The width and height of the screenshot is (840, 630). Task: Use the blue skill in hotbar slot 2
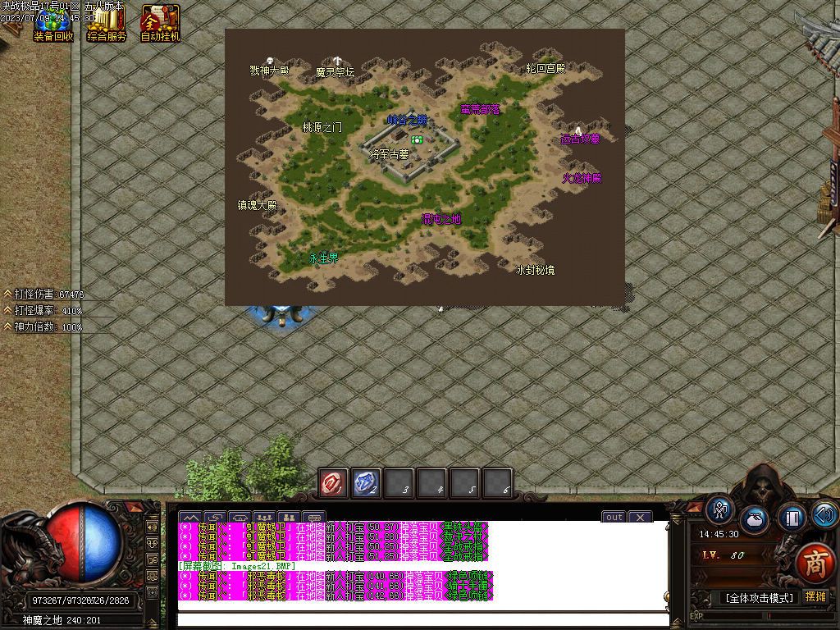point(366,483)
